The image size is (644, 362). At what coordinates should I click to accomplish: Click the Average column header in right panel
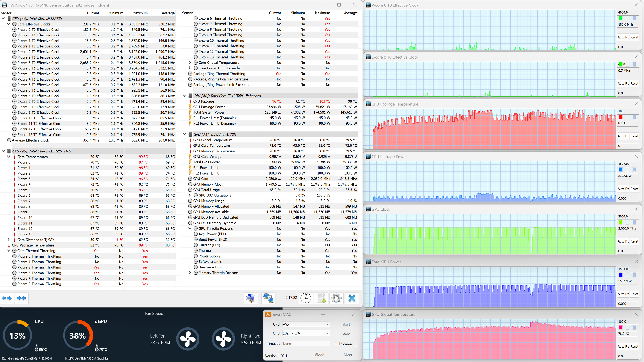click(x=350, y=13)
